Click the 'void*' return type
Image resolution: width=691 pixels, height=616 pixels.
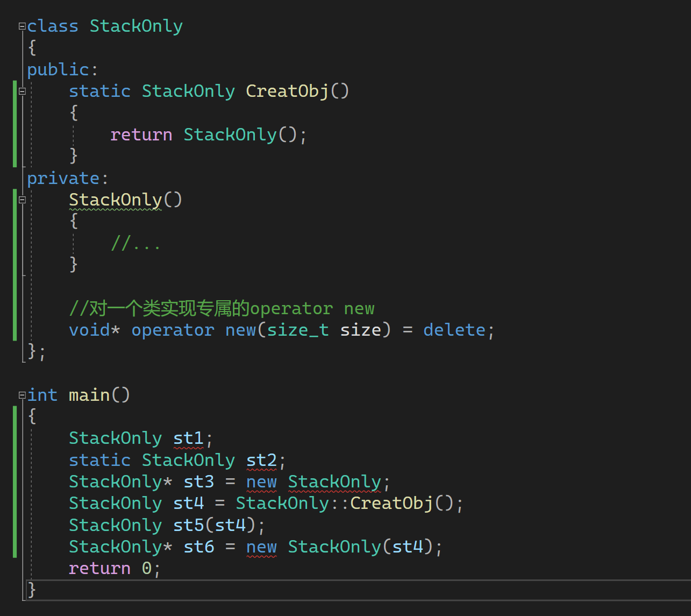click(x=95, y=330)
